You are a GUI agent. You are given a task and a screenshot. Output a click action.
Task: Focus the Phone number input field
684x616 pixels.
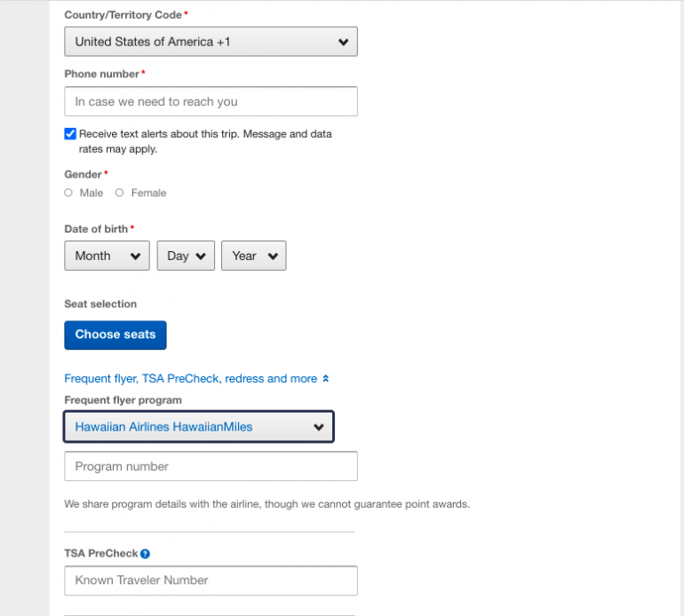(x=211, y=102)
